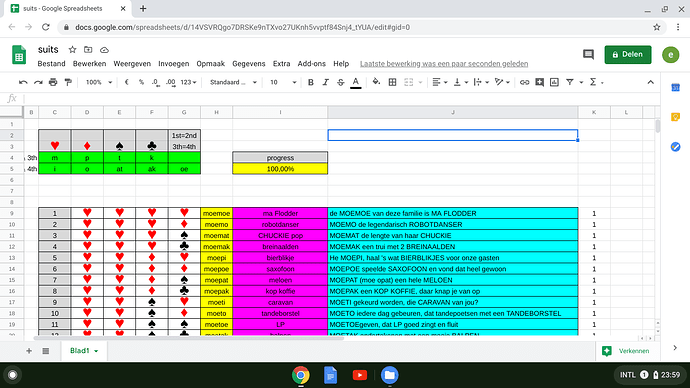Open the comments history icon
The width and height of the screenshot is (690, 388).
click(x=588, y=55)
